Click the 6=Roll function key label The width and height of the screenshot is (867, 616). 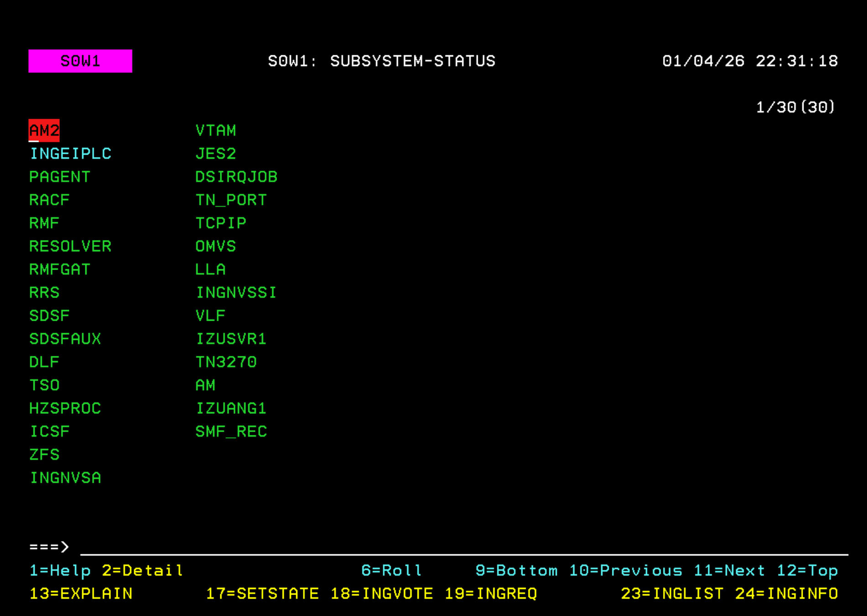[x=391, y=570]
